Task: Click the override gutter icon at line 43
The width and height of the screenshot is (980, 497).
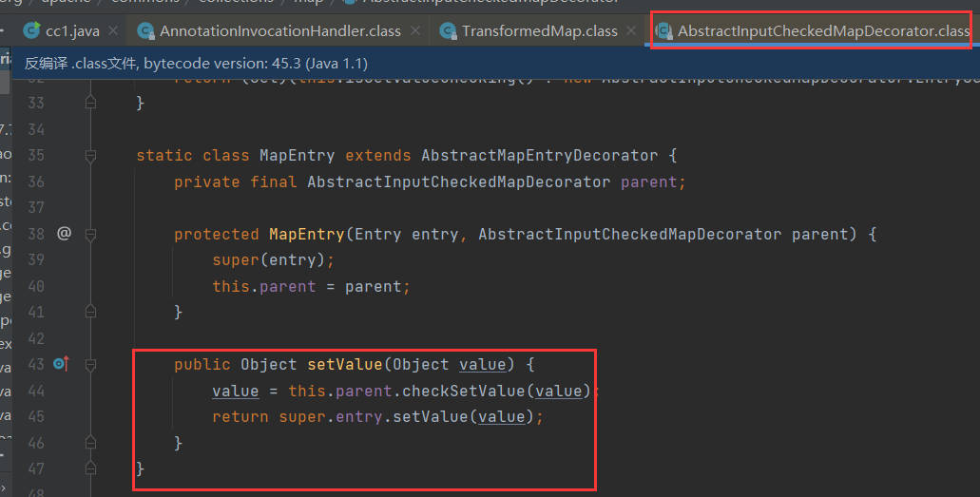Action: click(x=61, y=363)
